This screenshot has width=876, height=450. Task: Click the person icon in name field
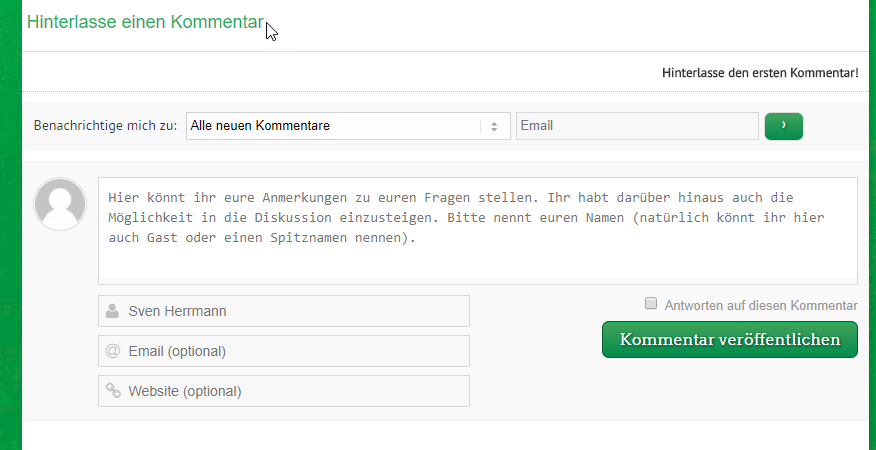pos(112,311)
